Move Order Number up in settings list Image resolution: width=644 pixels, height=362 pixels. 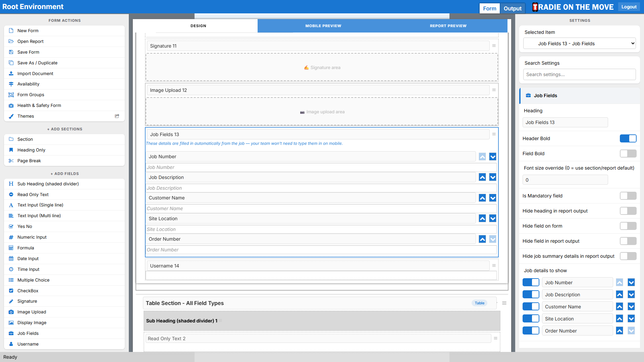pos(620,331)
